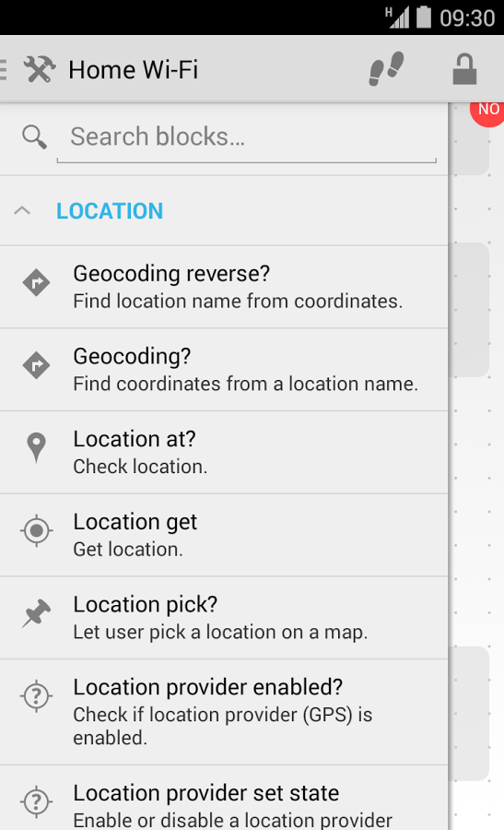Open the hamburger navigation drawer
Screen dimensions: 504x830
3,69
